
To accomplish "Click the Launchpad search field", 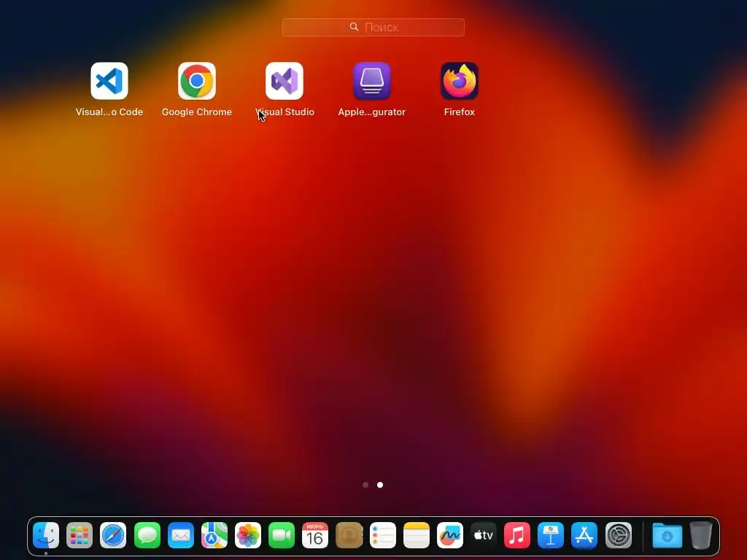I will pyautogui.click(x=373, y=27).
